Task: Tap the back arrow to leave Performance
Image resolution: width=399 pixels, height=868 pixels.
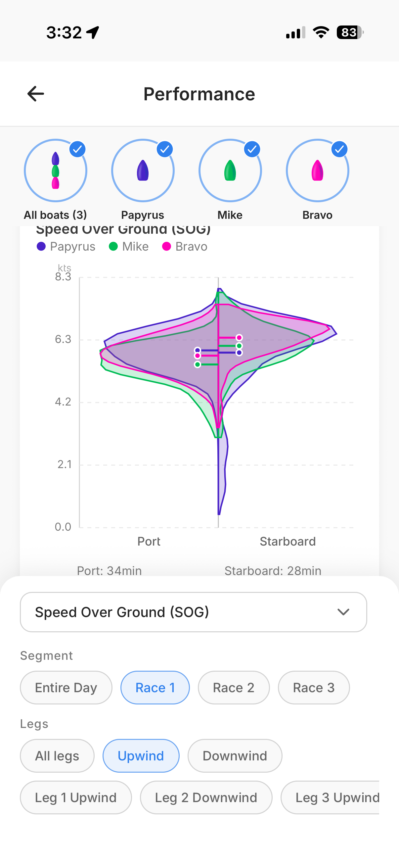Action: (35, 94)
